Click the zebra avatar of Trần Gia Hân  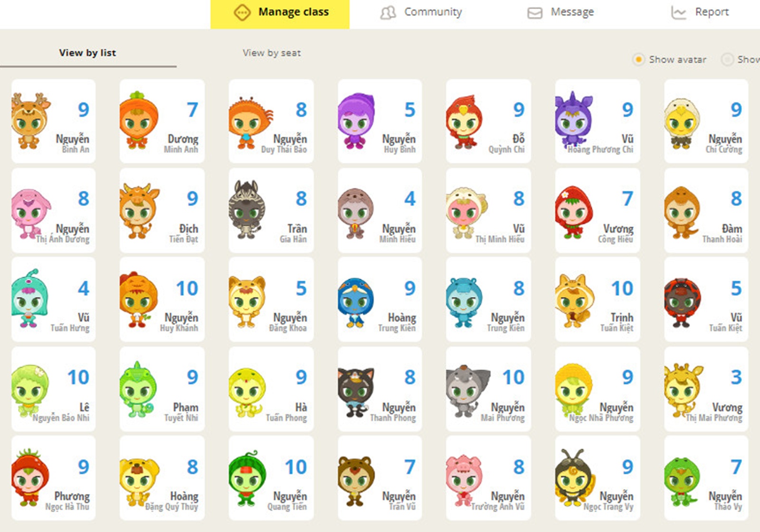(246, 209)
